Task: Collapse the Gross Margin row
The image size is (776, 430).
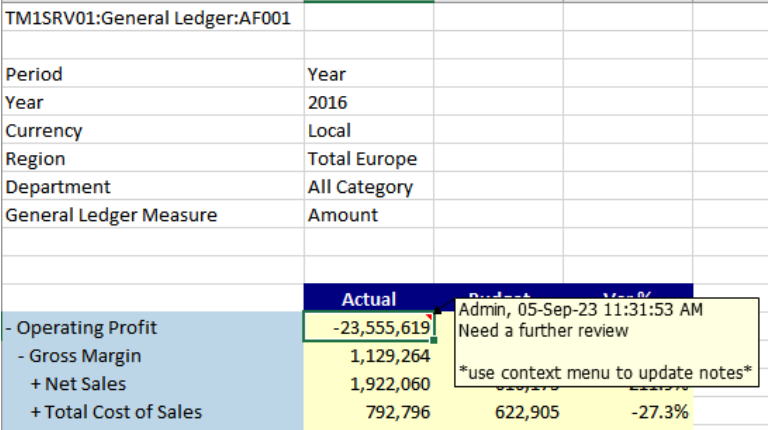Action: (21, 356)
